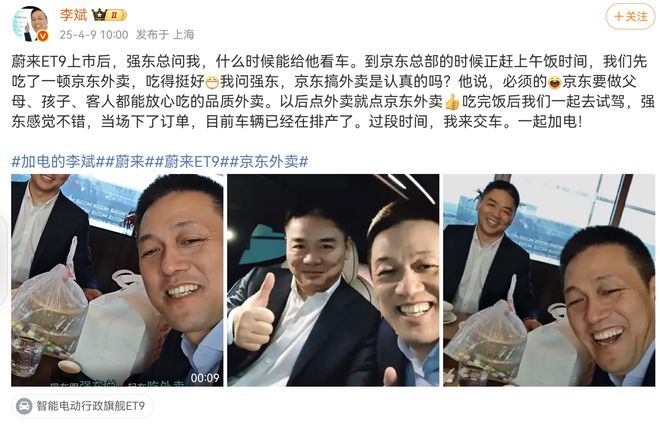
Task: Click the car icon in ET9 tag
Action: [24, 406]
